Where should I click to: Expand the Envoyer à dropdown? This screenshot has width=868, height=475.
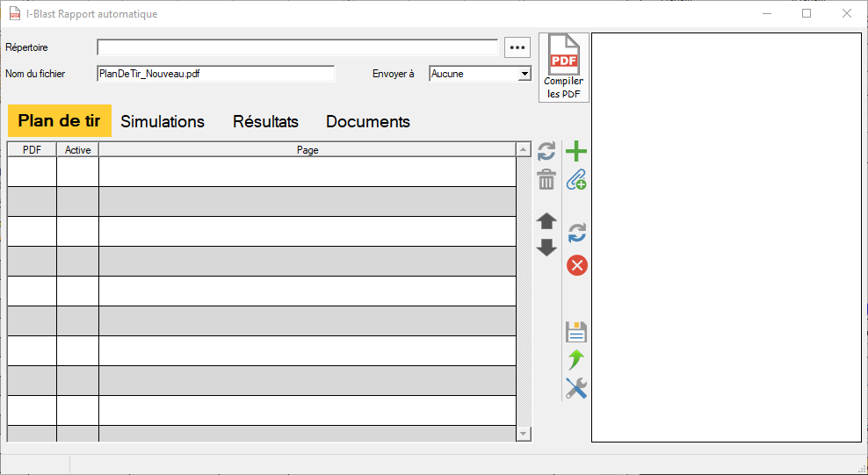pyautogui.click(x=524, y=74)
